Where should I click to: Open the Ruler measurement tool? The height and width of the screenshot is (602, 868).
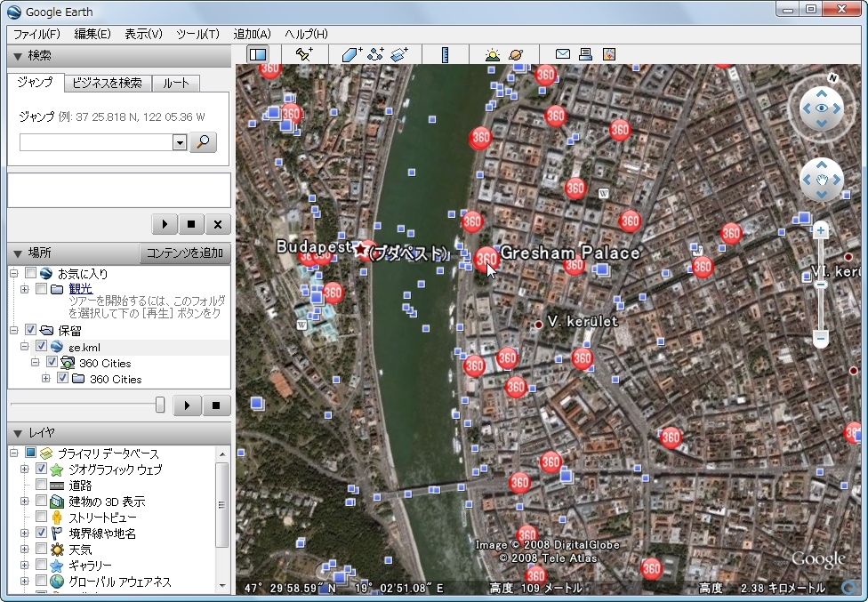coord(445,54)
